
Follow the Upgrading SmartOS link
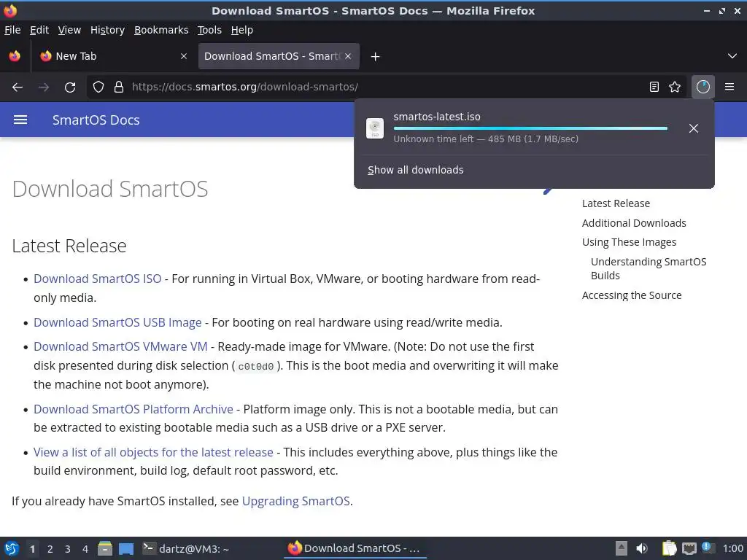click(x=296, y=501)
